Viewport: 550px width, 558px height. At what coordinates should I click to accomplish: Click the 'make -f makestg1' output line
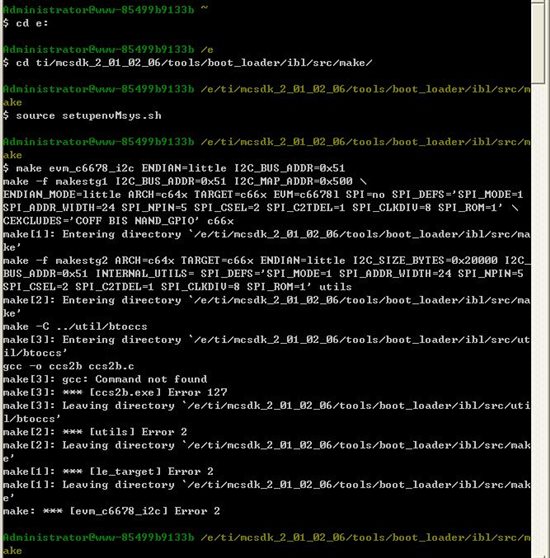click(184, 181)
